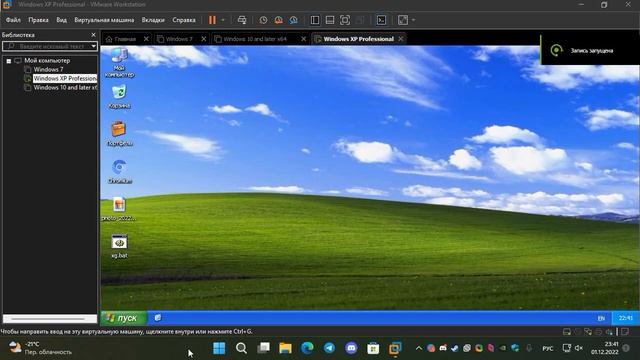Toggle the thumbnail bar view icon
This screenshot has height=360, width=640.
click(330, 20)
